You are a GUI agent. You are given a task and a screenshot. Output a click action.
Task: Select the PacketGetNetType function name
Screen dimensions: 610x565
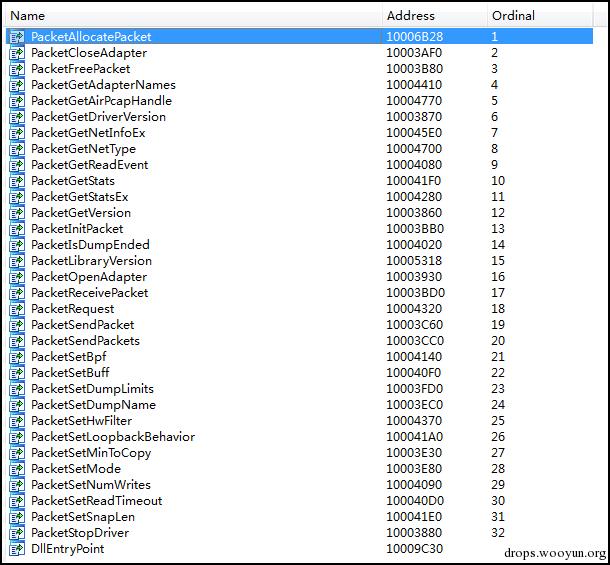(x=84, y=149)
